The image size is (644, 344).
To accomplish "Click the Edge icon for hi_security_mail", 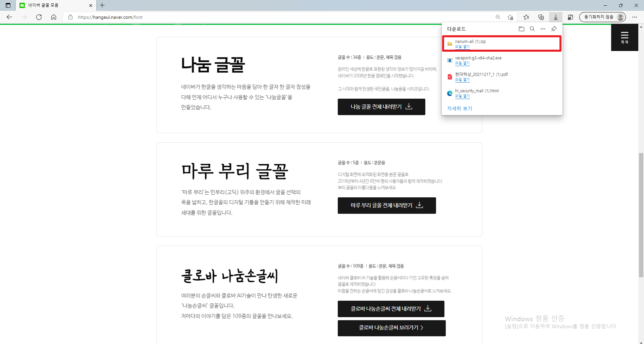I will click(450, 93).
